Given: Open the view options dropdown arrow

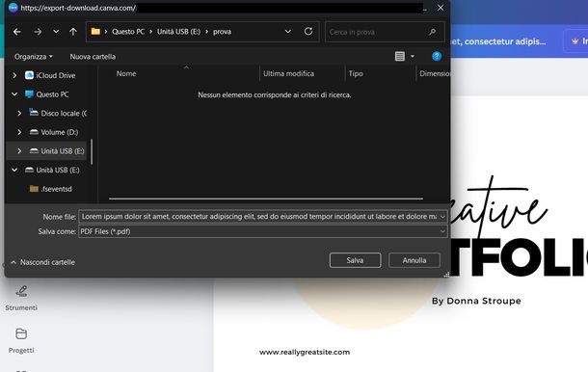Looking at the screenshot, I should click(x=413, y=56).
